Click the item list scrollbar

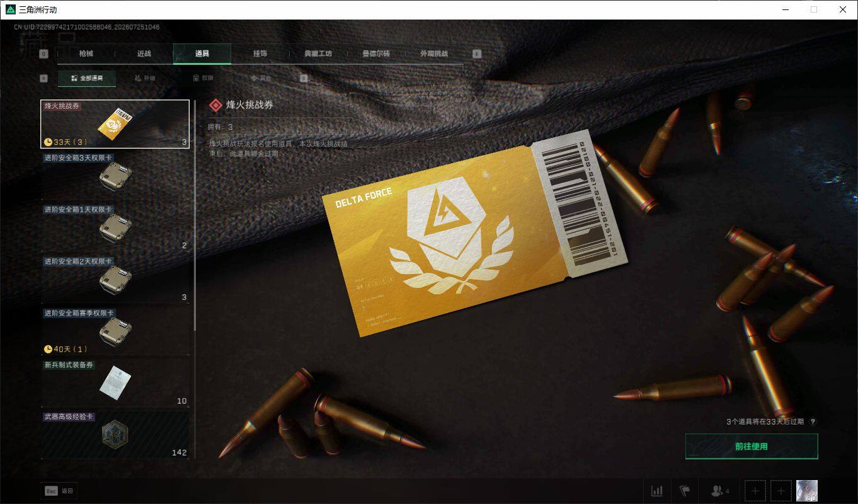pyautogui.click(x=195, y=215)
